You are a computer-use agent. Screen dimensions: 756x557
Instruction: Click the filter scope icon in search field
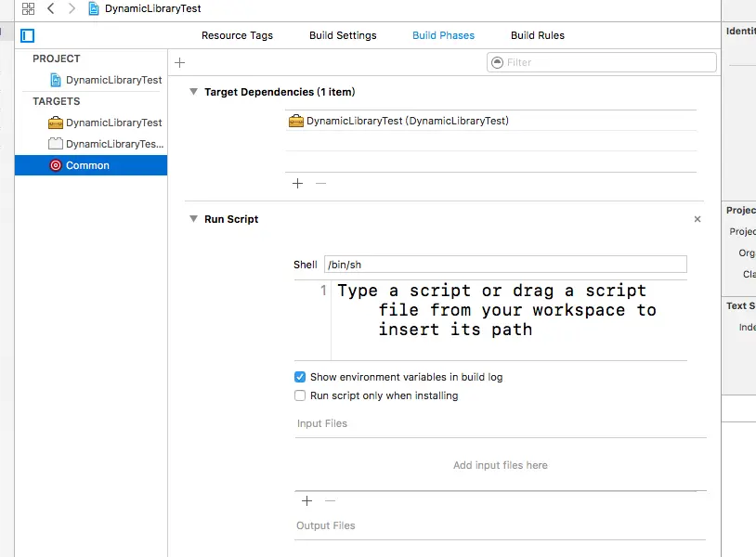click(x=497, y=62)
